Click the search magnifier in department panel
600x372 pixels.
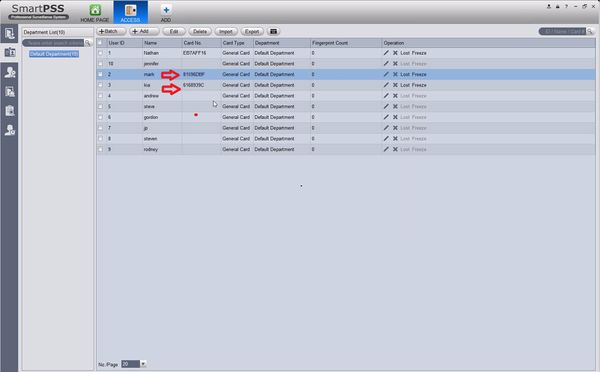pos(88,43)
